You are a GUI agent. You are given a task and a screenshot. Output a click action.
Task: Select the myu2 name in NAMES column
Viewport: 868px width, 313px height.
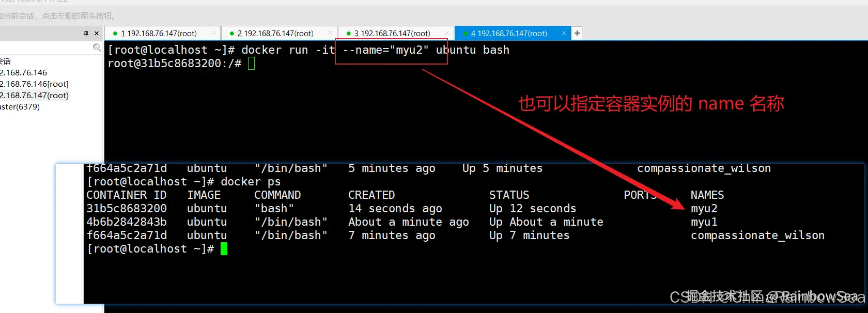(x=704, y=209)
